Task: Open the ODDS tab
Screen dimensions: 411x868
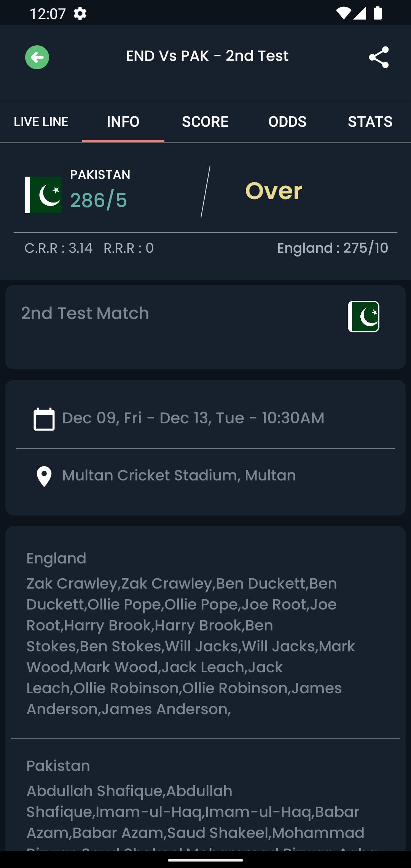Action: pos(288,122)
